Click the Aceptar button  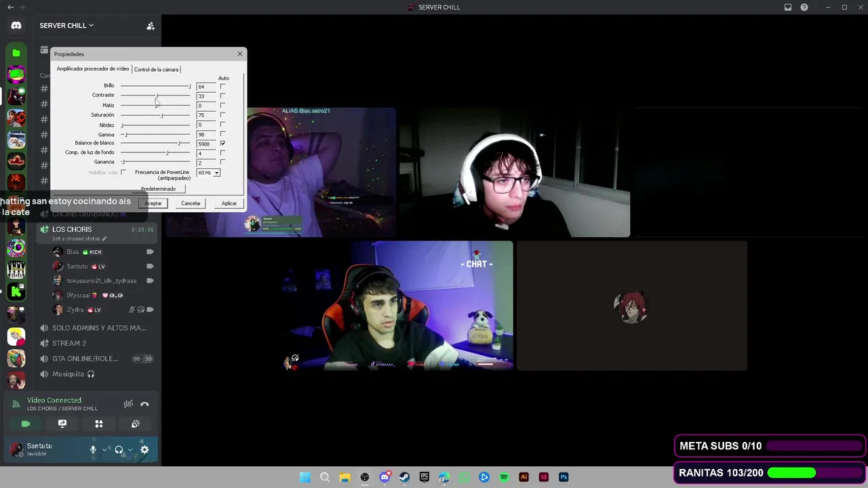coord(153,203)
